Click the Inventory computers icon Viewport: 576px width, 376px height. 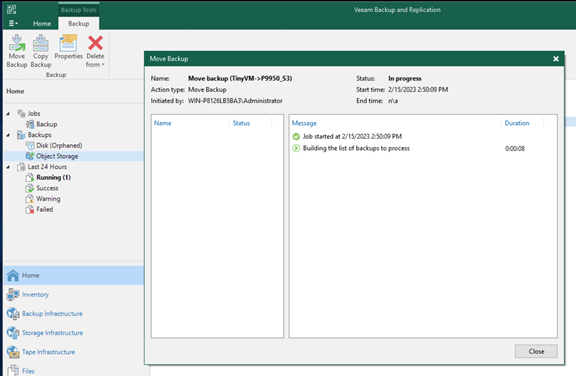click(13, 294)
